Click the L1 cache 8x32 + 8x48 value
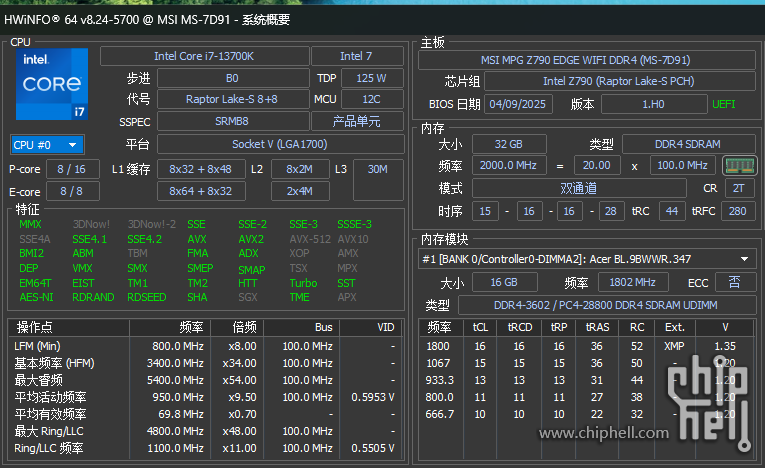This screenshot has height=468, width=765. (x=201, y=169)
